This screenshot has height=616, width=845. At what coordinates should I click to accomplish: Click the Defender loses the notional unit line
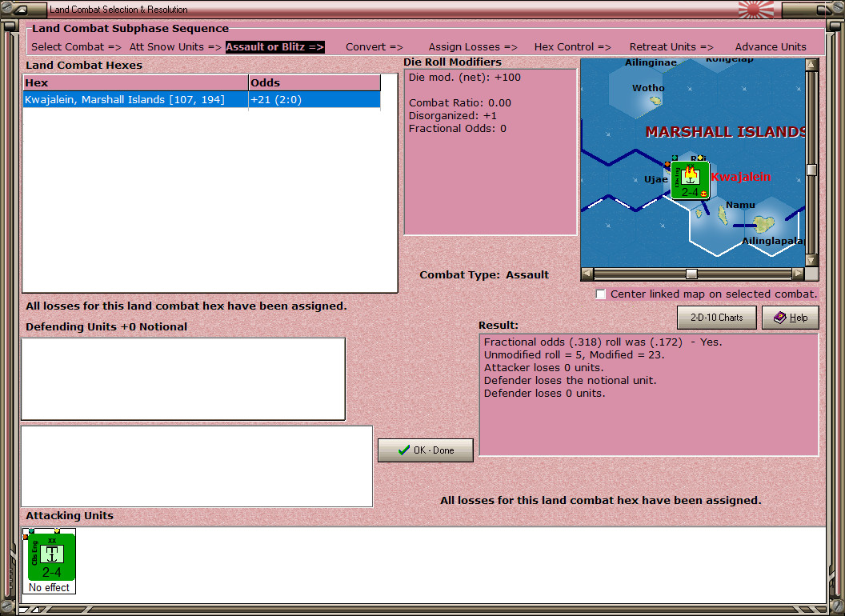point(570,381)
